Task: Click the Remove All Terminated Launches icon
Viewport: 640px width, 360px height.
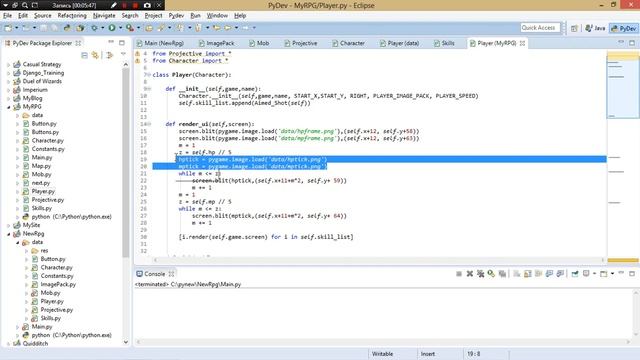Action: click(x=480, y=273)
